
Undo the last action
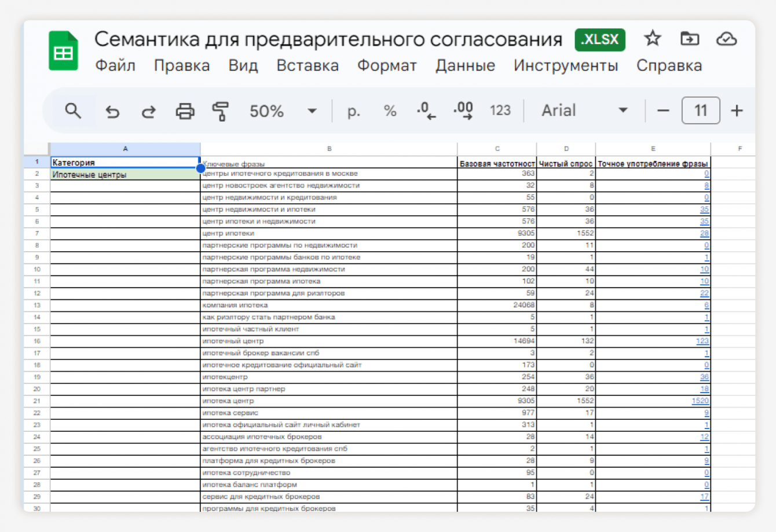112,111
